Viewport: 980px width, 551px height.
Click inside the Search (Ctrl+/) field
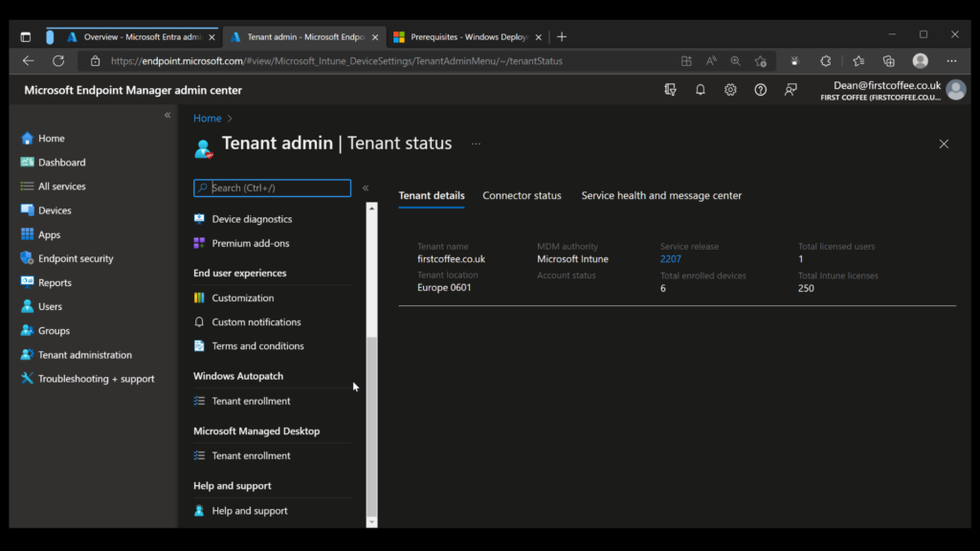pyautogui.click(x=272, y=188)
